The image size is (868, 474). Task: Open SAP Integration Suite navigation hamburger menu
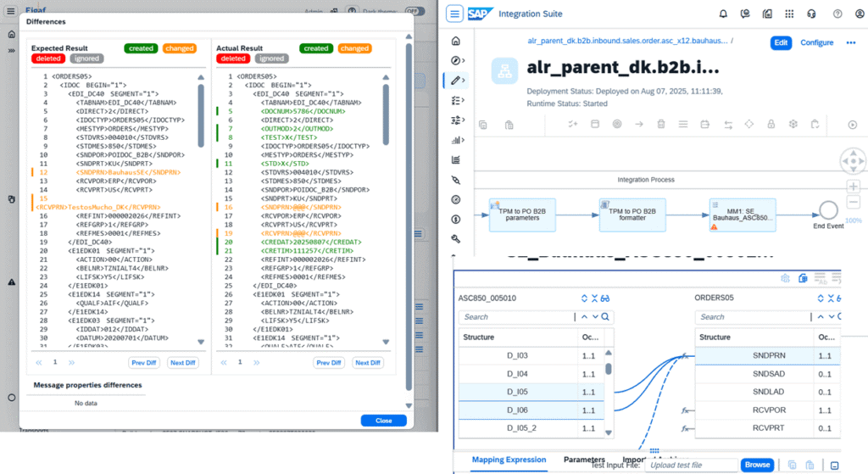pyautogui.click(x=454, y=14)
